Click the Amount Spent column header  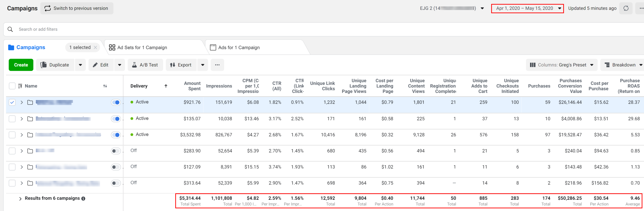pyautogui.click(x=192, y=86)
